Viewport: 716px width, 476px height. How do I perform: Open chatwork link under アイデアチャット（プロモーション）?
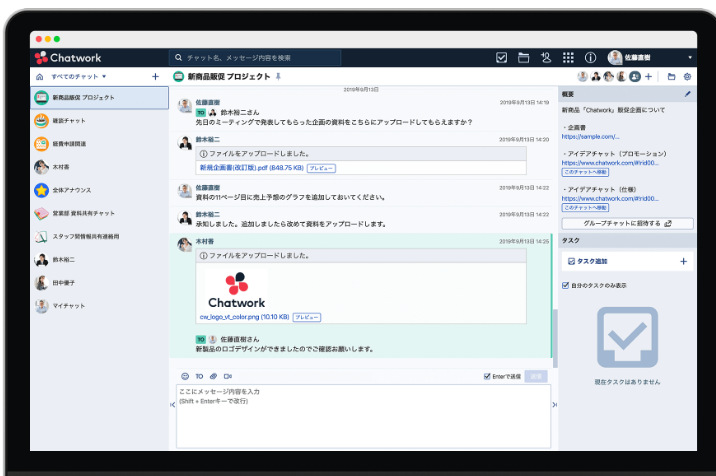point(610,163)
